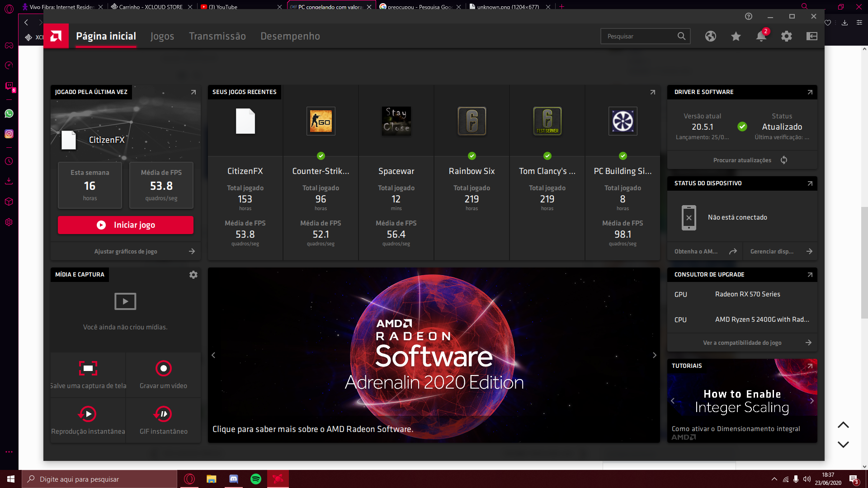Expand the Jogado pela última vez panel
The image size is (868, 488).
point(193,92)
